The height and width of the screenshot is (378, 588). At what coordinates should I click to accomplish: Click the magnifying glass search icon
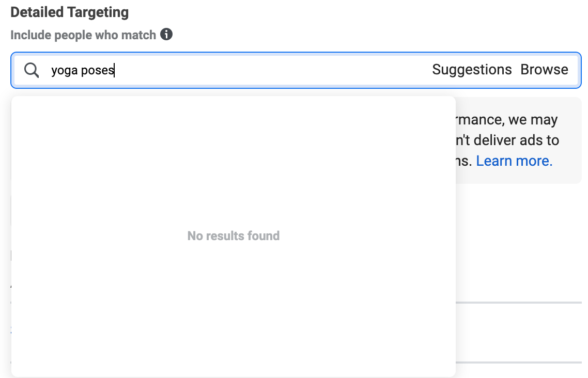pyautogui.click(x=32, y=70)
